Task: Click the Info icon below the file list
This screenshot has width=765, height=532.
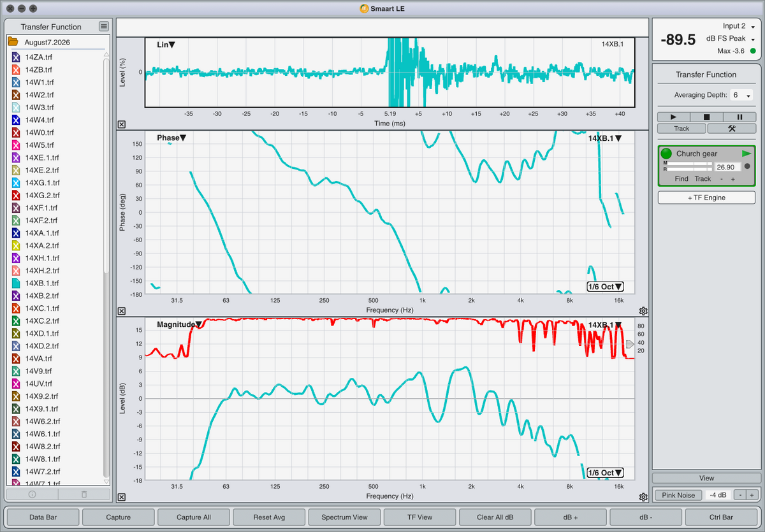Action: pos(32,494)
